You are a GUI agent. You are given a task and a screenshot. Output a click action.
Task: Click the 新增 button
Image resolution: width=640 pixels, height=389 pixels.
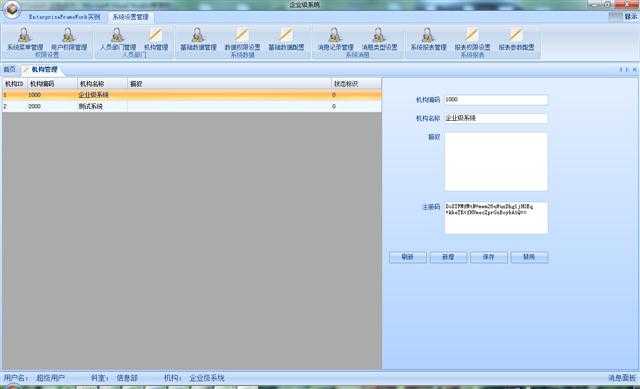pyautogui.click(x=448, y=257)
